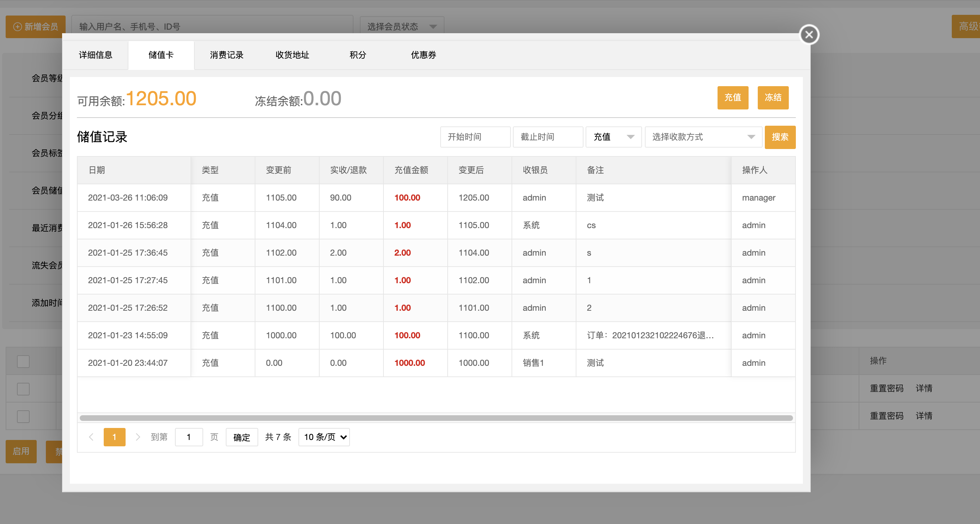980x524 pixels.
Task: Select row dated 2021-01-25 17:27:45
Action: [436, 280]
